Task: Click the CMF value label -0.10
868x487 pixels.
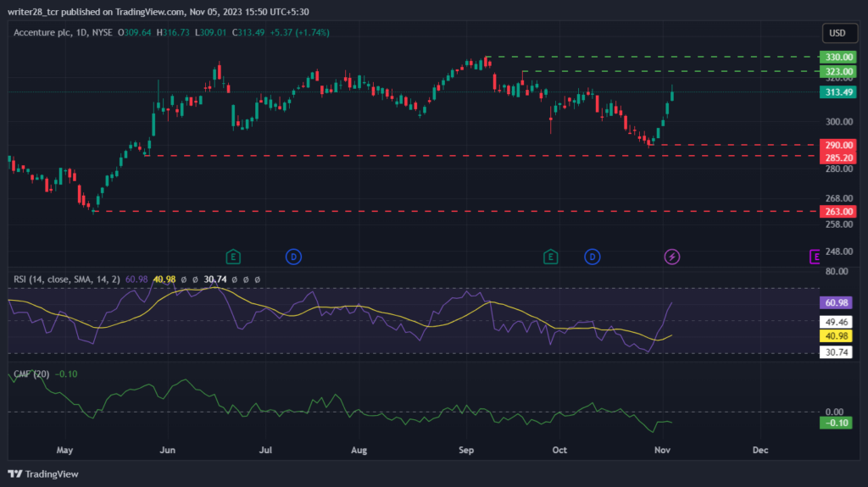Action: tap(836, 423)
